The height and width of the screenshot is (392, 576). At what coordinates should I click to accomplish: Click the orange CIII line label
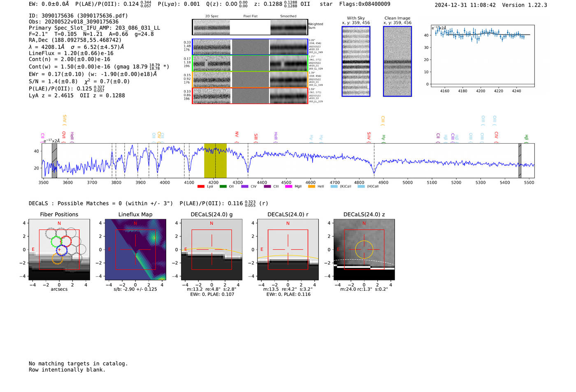tap(383, 120)
